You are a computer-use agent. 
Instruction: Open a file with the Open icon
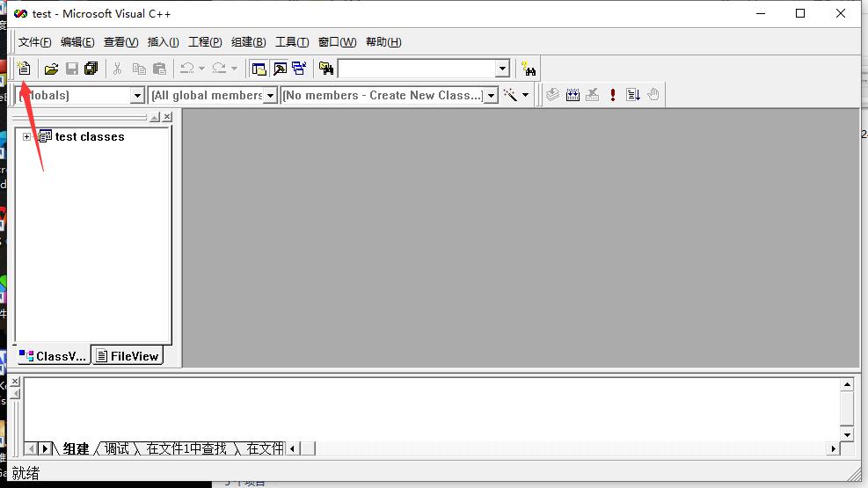[x=52, y=69]
